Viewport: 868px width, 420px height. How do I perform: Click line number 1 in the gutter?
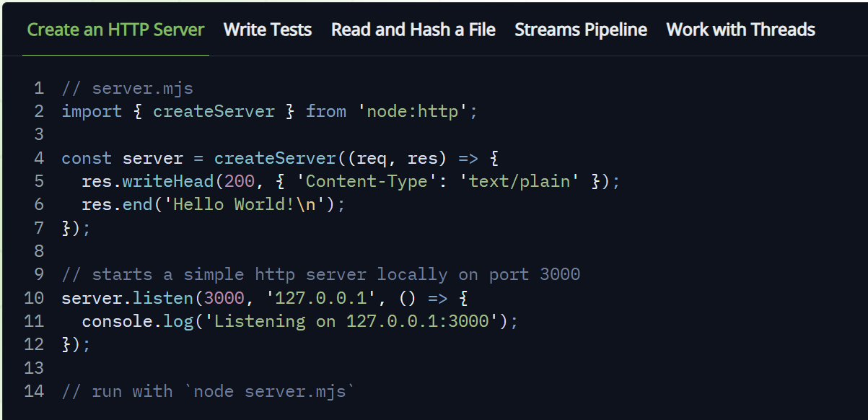click(x=38, y=87)
